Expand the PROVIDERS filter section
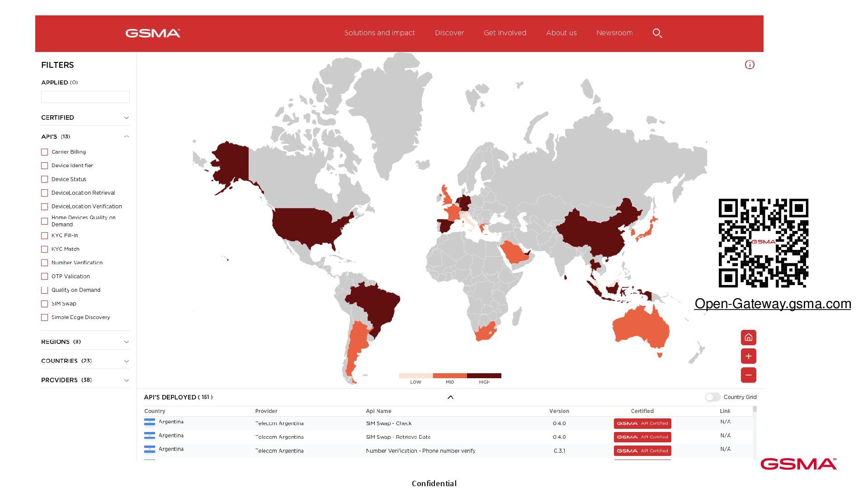 point(85,380)
